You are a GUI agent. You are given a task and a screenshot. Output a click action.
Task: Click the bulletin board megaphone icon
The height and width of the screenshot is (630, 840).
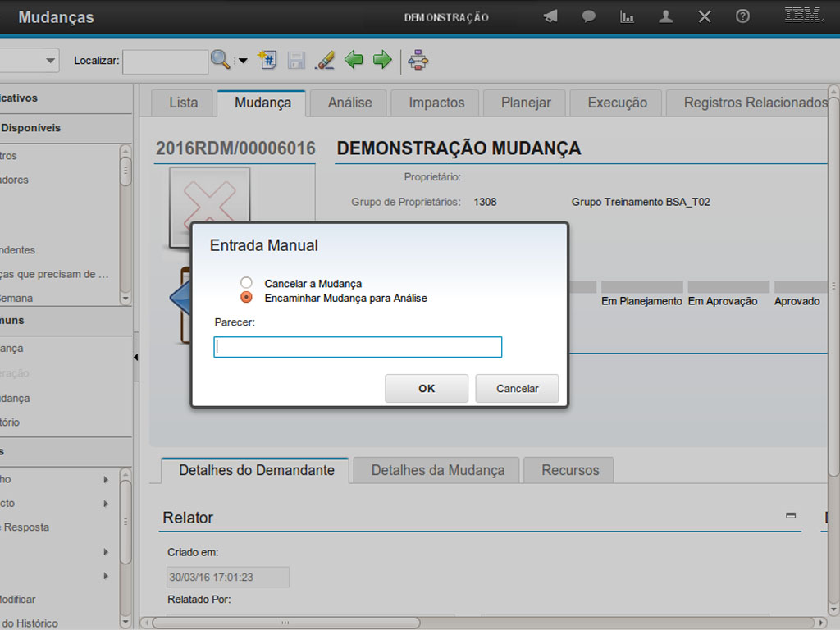[550, 16]
